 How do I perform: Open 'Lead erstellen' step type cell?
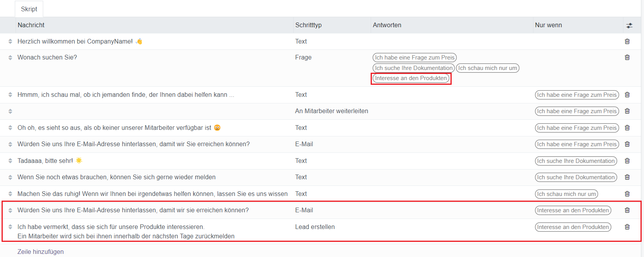click(315, 227)
